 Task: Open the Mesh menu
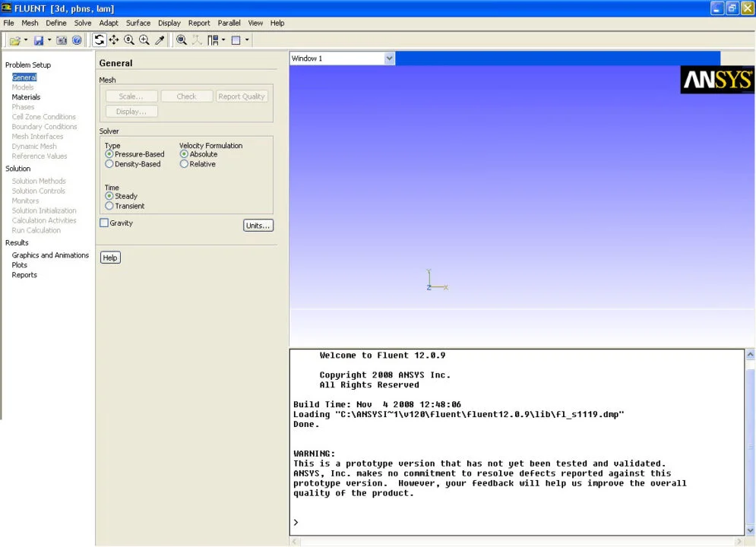[x=30, y=23]
